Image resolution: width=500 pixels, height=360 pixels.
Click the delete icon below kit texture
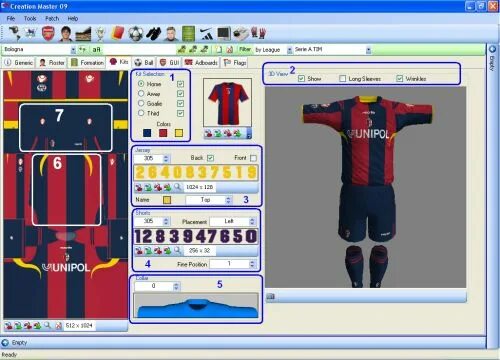point(58,326)
